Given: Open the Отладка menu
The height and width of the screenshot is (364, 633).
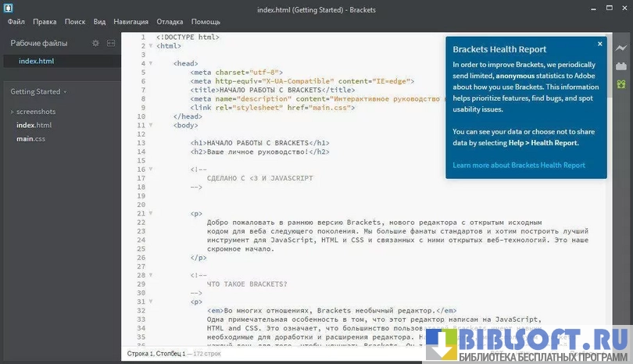Looking at the screenshot, I should [170, 22].
